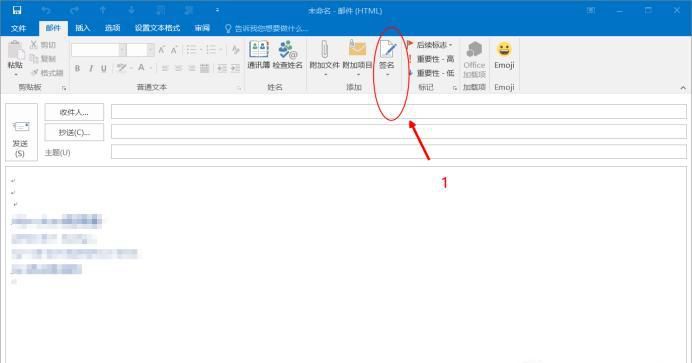The height and width of the screenshot is (363, 692).
Task: Toggle Italic formatting
Action: coord(91,68)
